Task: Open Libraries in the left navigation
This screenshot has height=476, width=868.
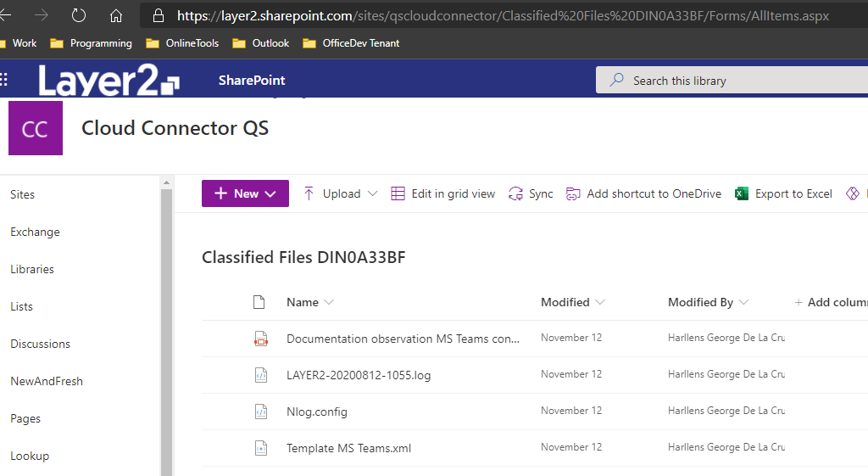Action: point(32,269)
